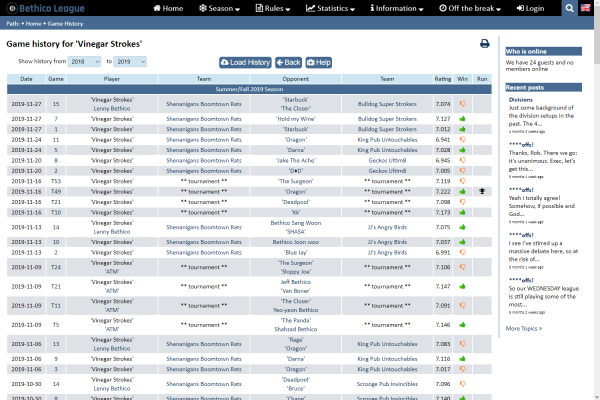Click thumbs-up icon for 7.127 rating row
The height and width of the screenshot is (400, 600).
point(462,117)
